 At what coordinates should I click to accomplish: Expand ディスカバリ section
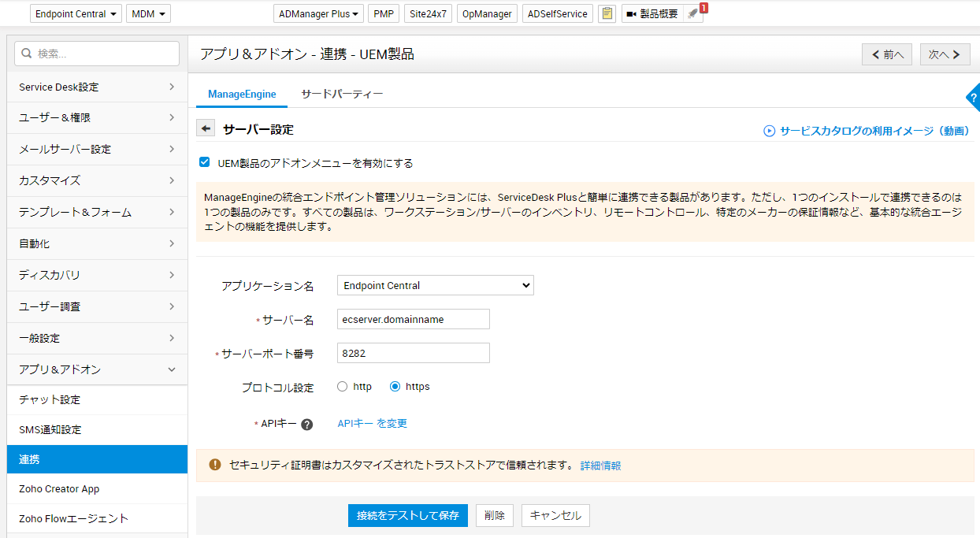[x=97, y=275]
